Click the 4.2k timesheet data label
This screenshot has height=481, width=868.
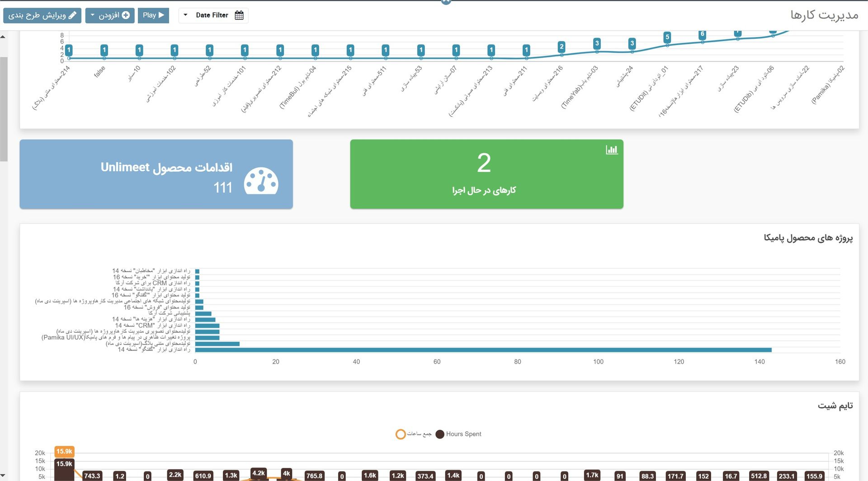pyautogui.click(x=259, y=473)
